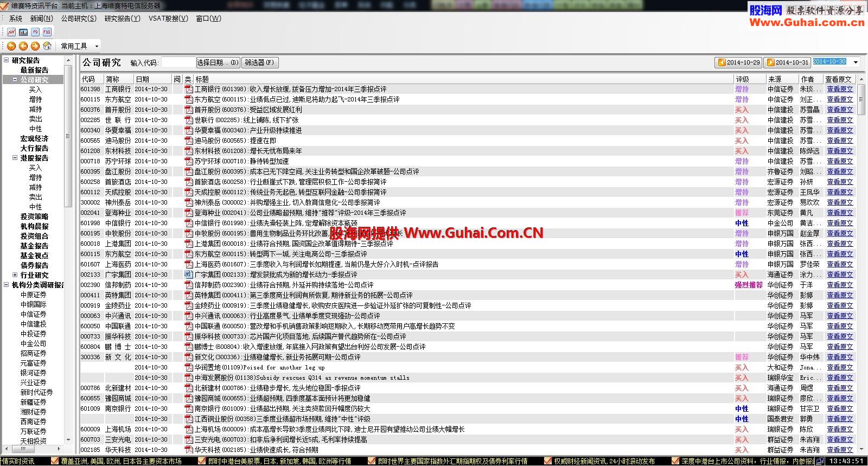Go to home page icon
This screenshot has width=868, height=466.
(47, 46)
